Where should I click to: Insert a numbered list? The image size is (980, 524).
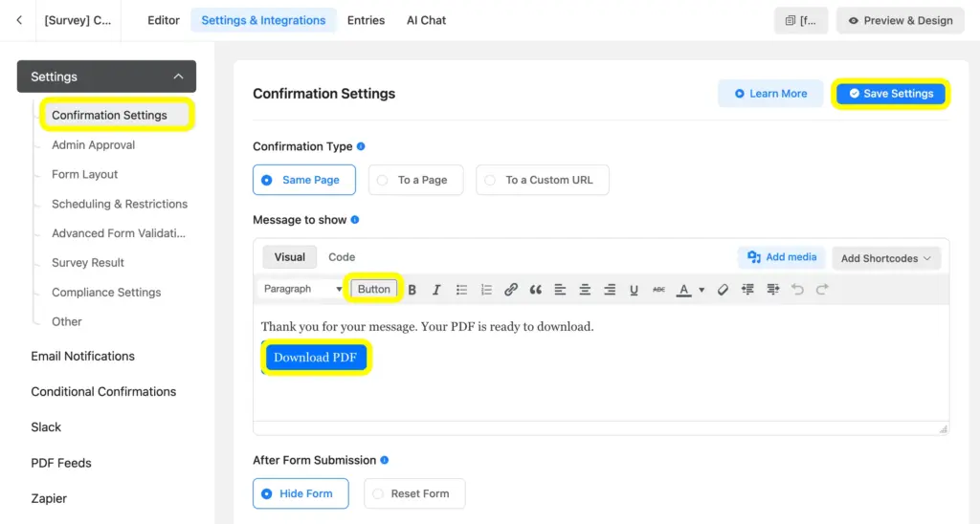coord(486,289)
